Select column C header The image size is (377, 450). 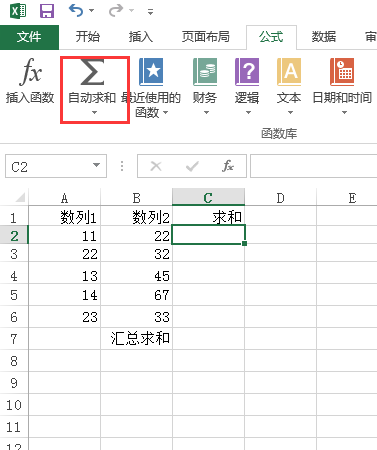[208, 197]
